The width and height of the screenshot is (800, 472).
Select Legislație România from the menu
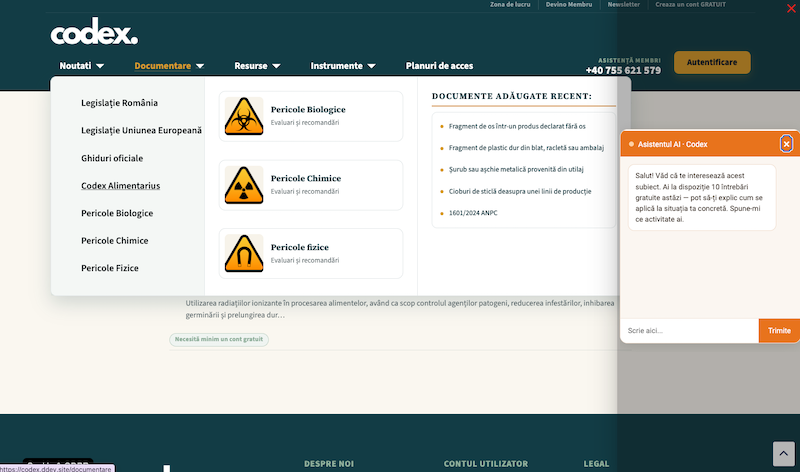119,103
